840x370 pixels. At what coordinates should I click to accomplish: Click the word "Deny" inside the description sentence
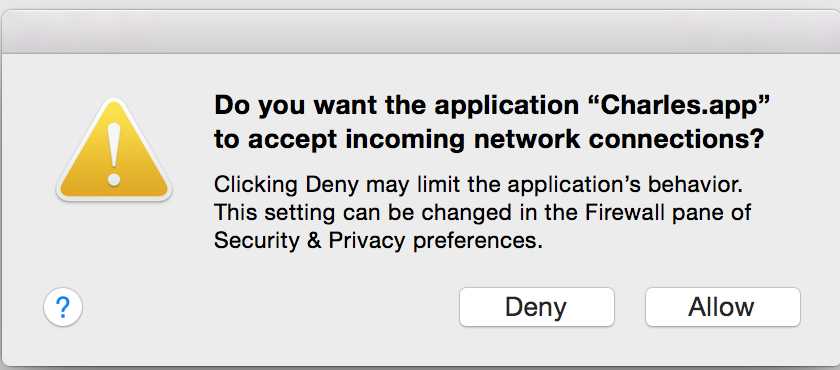(x=331, y=186)
